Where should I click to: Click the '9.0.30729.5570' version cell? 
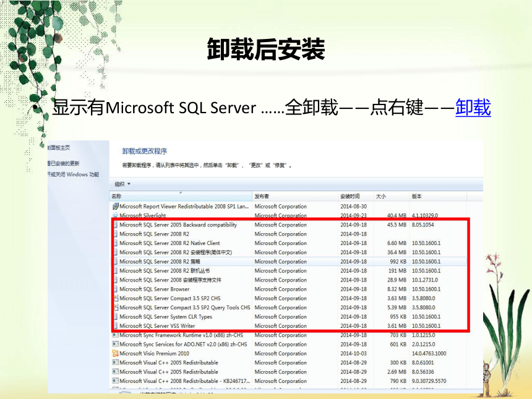point(429,380)
